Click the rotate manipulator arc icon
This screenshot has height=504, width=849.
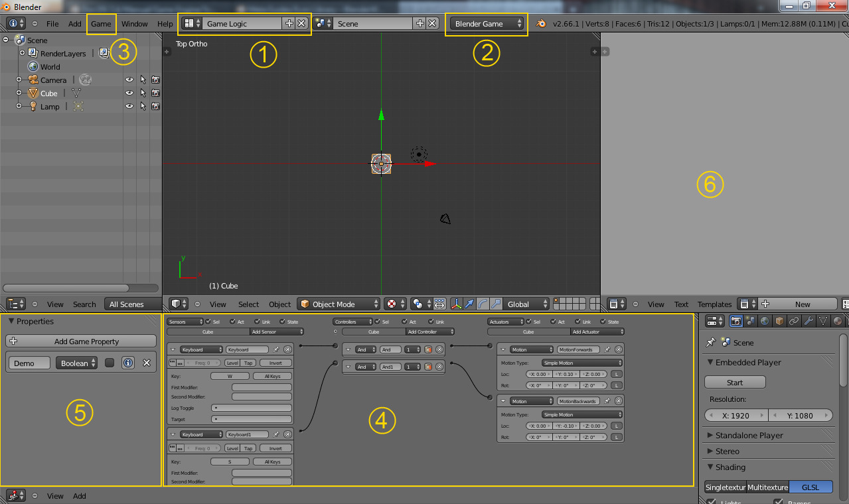click(483, 304)
